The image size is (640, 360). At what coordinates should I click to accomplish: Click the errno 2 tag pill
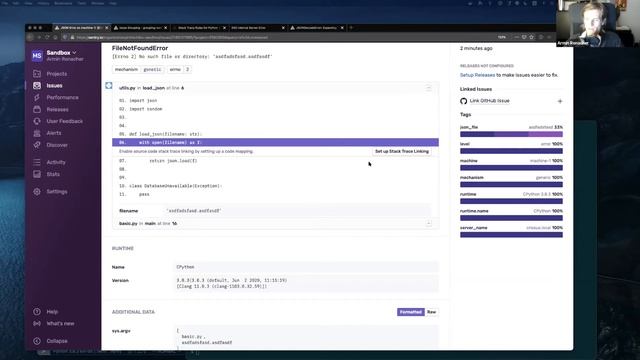[179, 69]
